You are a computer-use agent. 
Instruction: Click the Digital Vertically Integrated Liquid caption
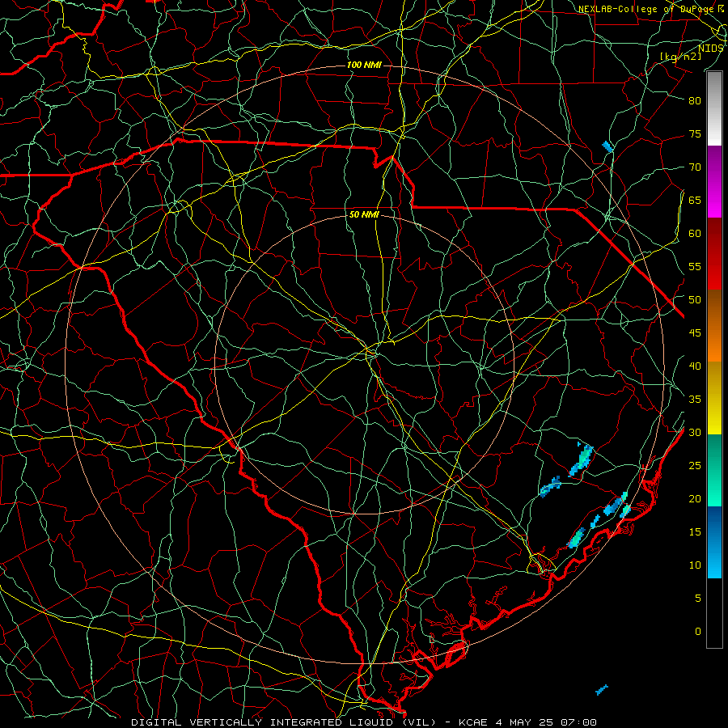click(364, 722)
